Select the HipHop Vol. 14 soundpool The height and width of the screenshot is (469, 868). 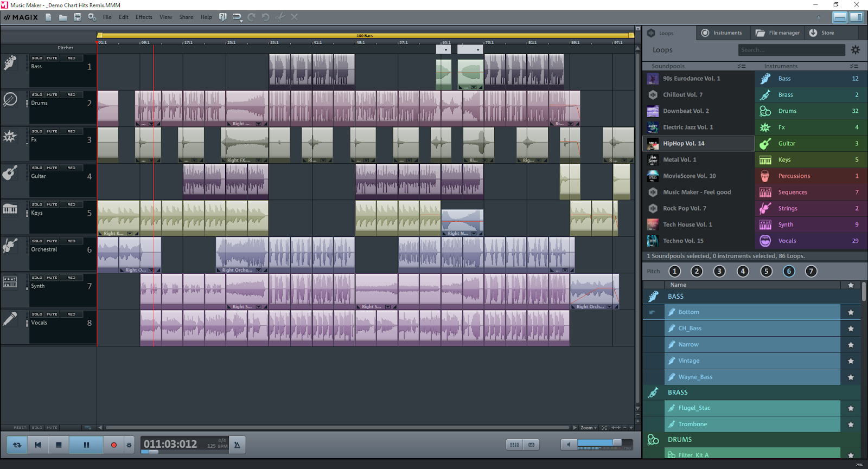698,144
